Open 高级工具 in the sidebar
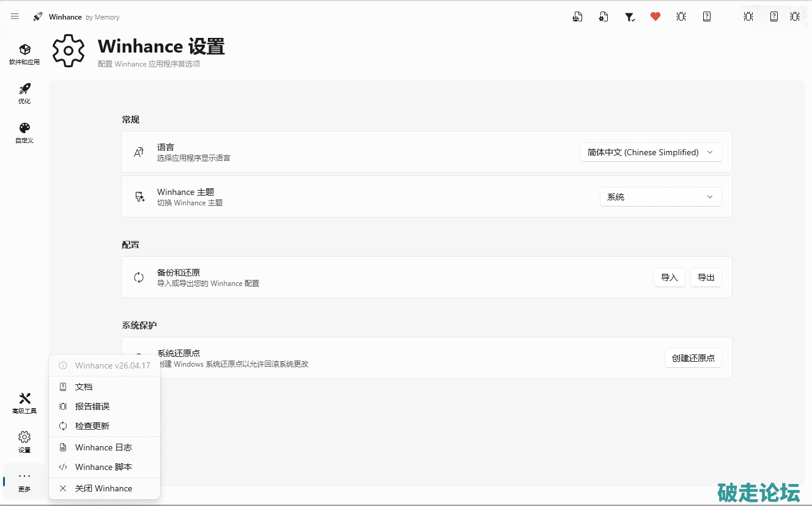Image resolution: width=812 pixels, height=506 pixels. pyautogui.click(x=24, y=403)
